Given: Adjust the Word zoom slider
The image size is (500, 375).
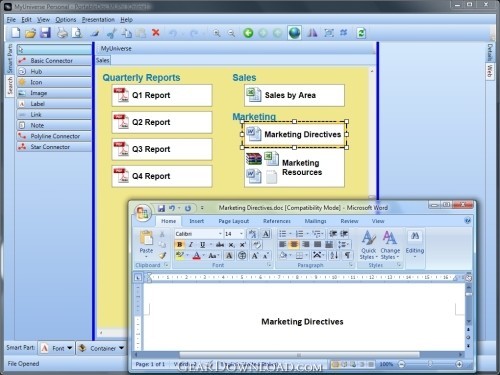Looking at the screenshot, I should 430,364.
